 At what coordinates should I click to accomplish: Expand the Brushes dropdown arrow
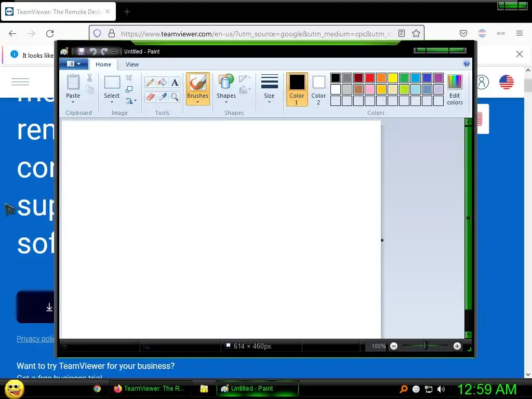pyautogui.click(x=197, y=102)
